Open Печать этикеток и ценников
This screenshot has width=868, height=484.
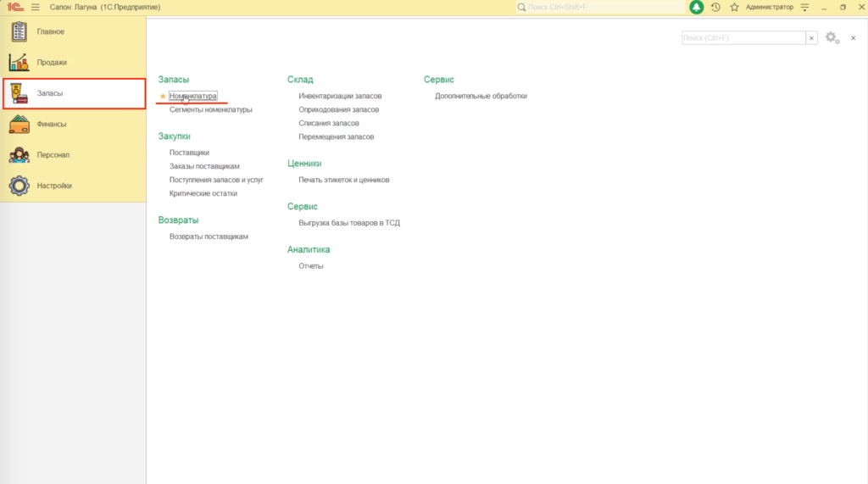point(344,180)
